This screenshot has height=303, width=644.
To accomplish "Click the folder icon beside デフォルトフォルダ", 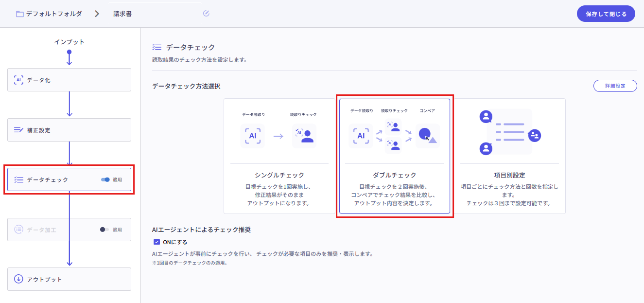I will tap(20, 14).
